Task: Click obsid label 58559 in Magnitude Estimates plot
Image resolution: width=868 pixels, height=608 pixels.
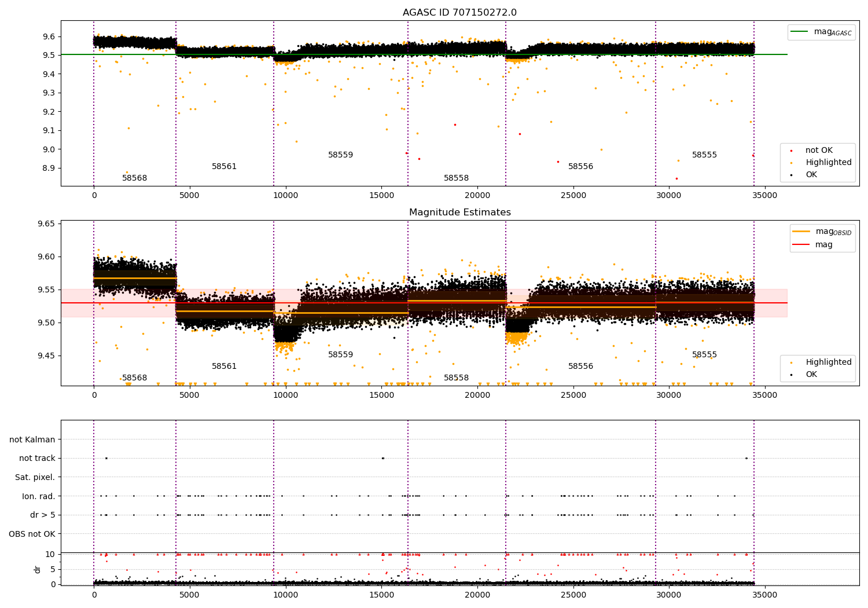Action: [340, 355]
